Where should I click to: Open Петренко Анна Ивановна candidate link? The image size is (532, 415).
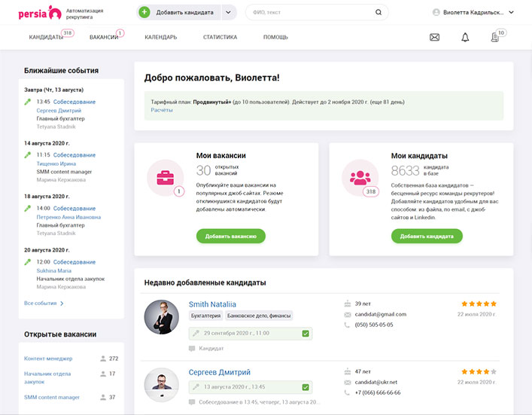68,217
